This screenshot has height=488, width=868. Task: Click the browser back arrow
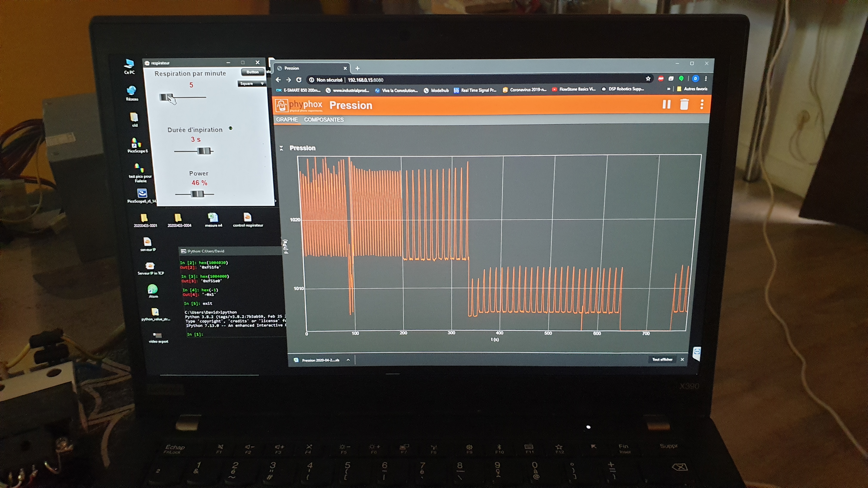pos(278,80)
